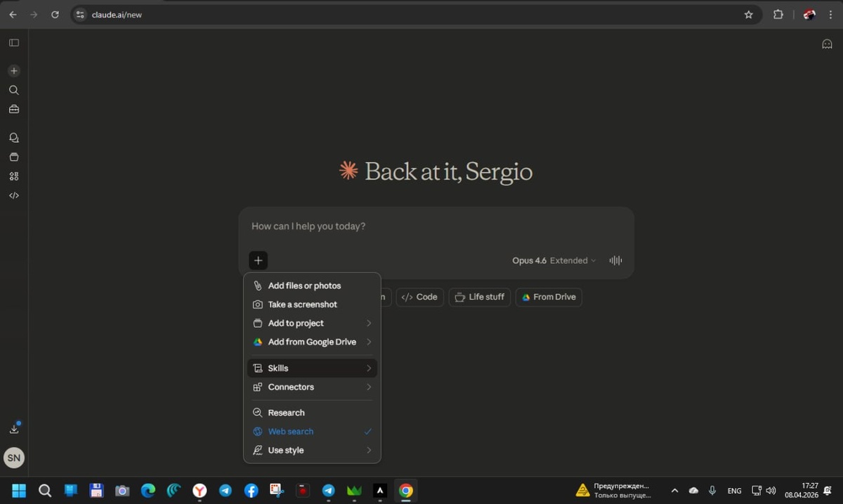This screenshot has height=504, width=843.
Task: Open Chats speech bubble icon in sidebar
Action: [14, 138]
